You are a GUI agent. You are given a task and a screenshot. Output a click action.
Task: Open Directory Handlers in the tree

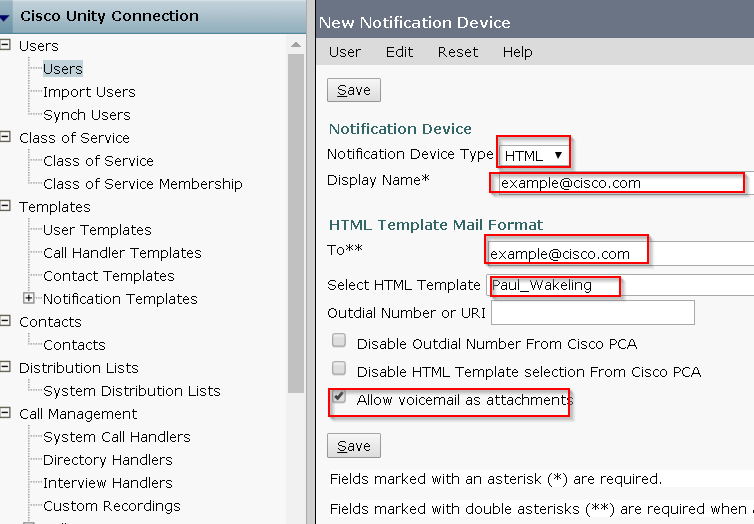108,460
